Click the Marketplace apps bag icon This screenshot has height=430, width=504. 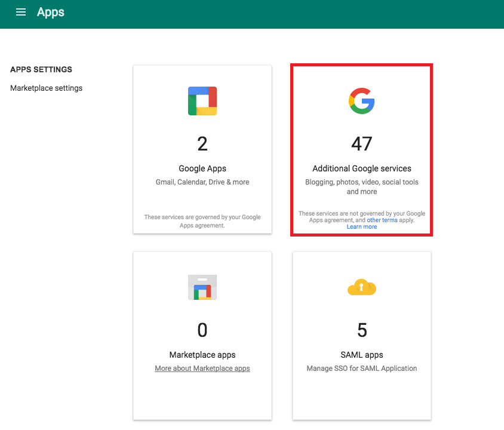pos(202,287)
